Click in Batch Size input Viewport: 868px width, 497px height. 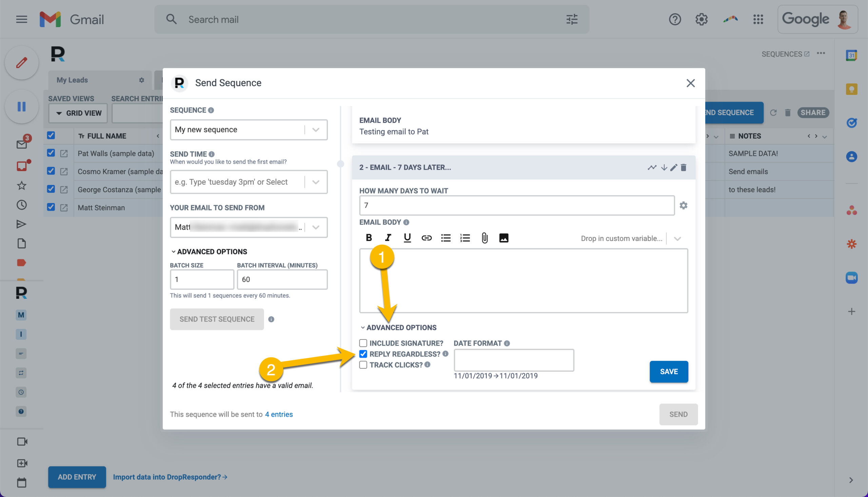202,279
